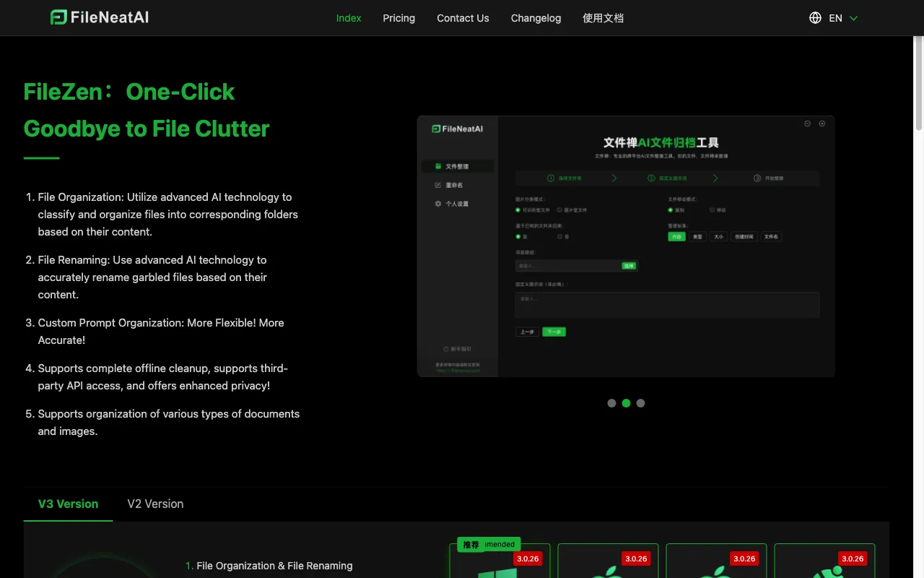Viewport: 924px width, 578px height.
Task: Show the third carousel slide via its dot
Action: click(640, 403)
